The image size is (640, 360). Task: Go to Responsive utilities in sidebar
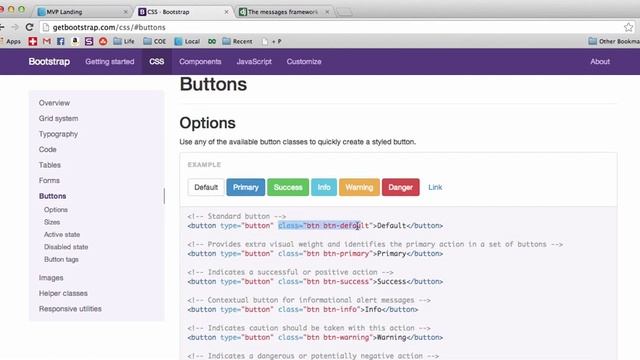pyautogui.click(x=70, y=309)
